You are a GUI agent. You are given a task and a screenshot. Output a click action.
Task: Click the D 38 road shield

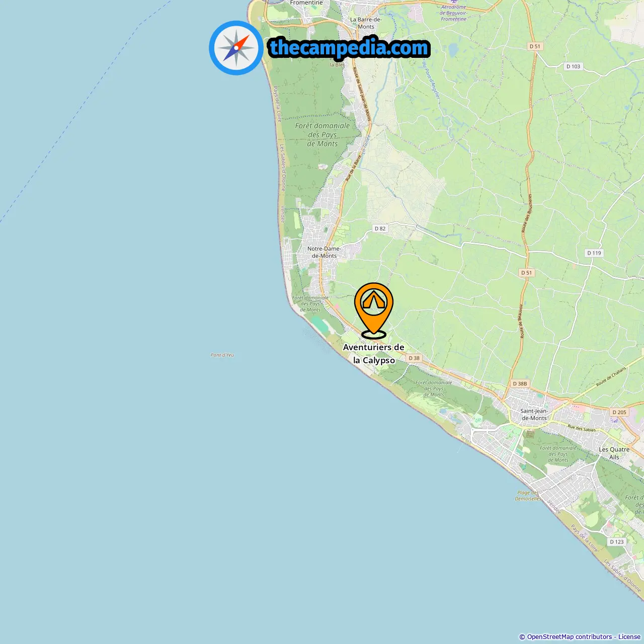(x=414, y=358)
